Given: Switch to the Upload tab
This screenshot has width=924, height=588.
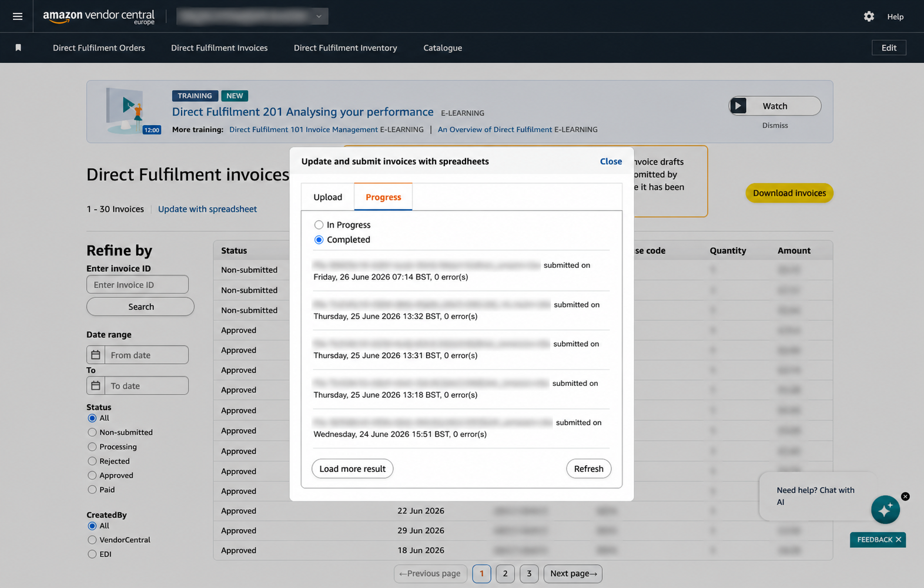Looking at the screenshot, I should click(x=327, y=197).
